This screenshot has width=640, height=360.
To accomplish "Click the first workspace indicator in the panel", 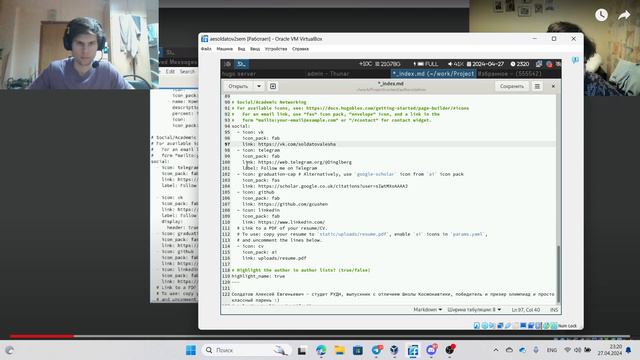I will 228,64.
